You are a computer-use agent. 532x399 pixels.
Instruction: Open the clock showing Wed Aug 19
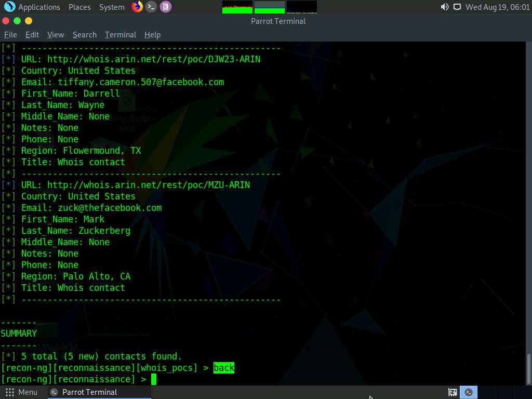click(497, 7)
